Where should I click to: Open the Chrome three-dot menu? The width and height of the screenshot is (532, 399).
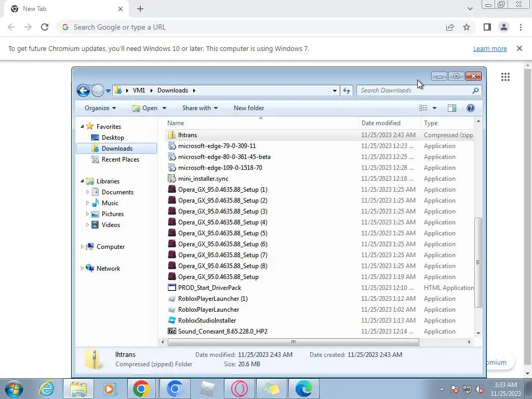pos(521,27)
